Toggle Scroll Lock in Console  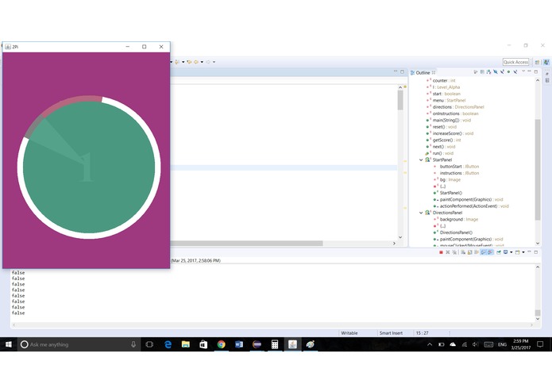[x=469, y=252]
